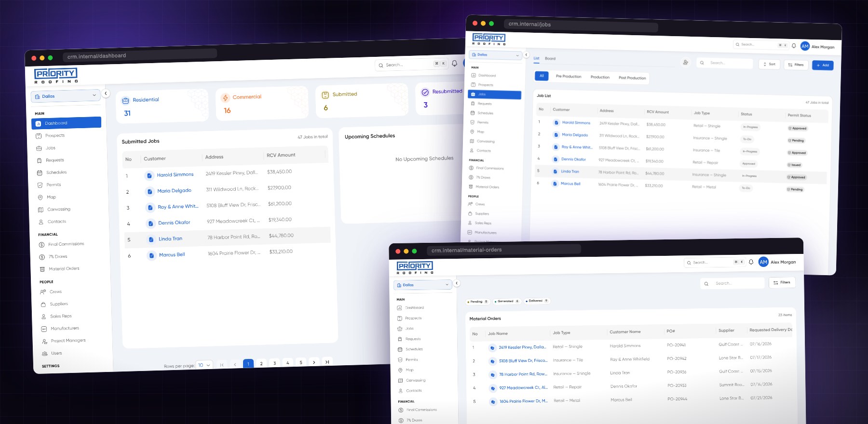Filter by the Generated chip in material orders
868x424 pixels.
(x=506, y=301)
